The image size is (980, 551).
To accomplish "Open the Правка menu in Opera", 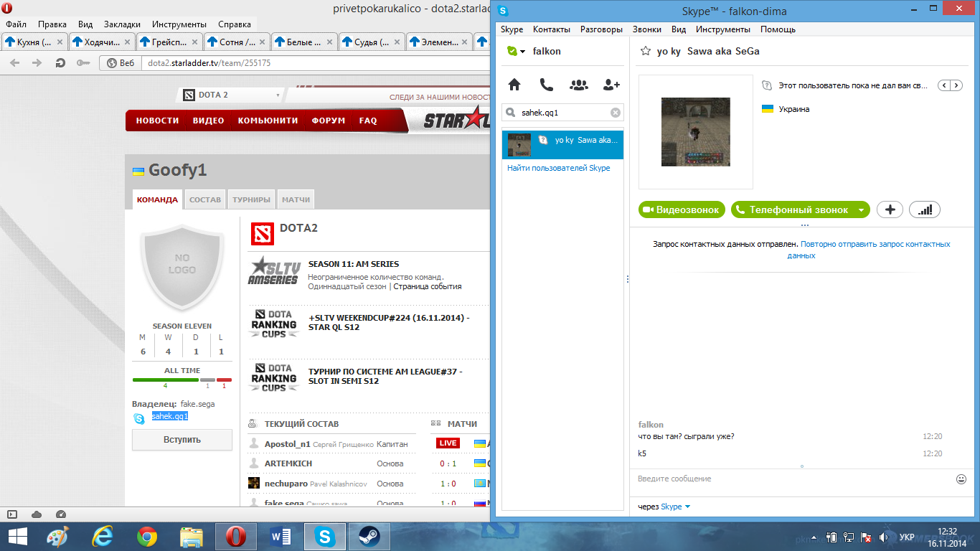I will pos(52,24).
